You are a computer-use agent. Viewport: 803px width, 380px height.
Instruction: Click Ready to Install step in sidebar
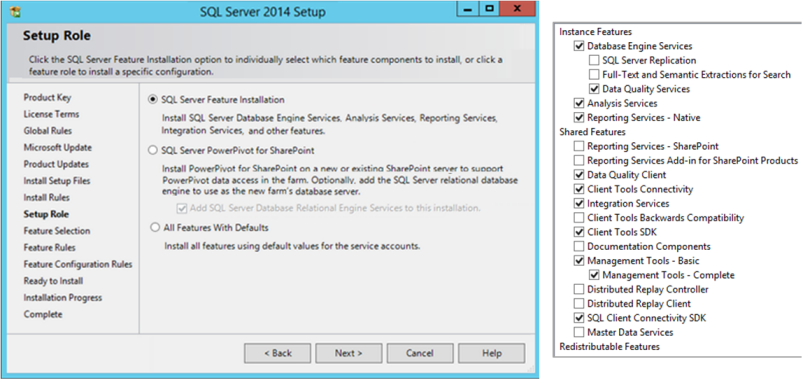click(53, 281)
